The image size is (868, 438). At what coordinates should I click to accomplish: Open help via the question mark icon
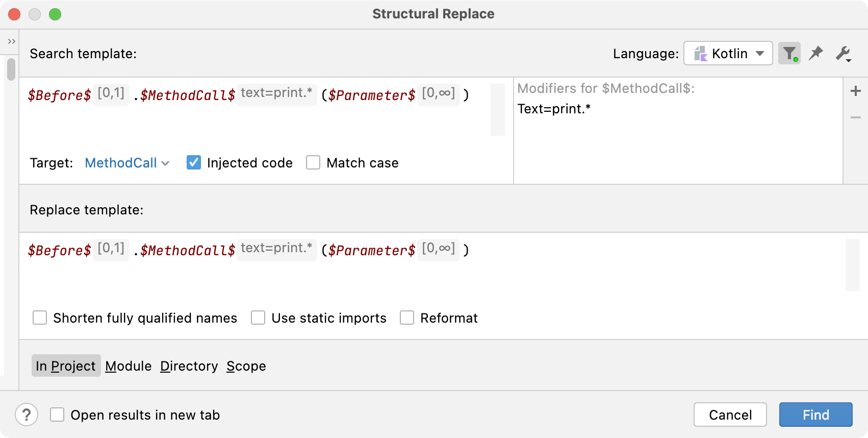pyautogui.click(x=27, y=415)
